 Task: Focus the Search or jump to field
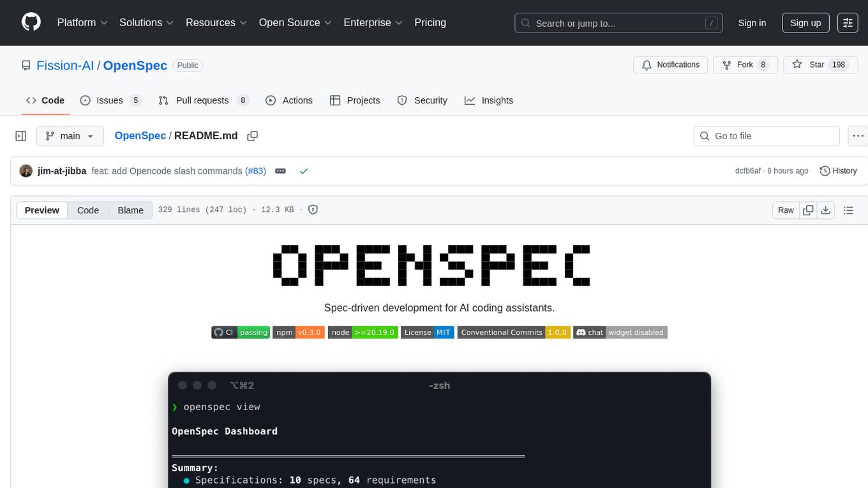point(618,23)
